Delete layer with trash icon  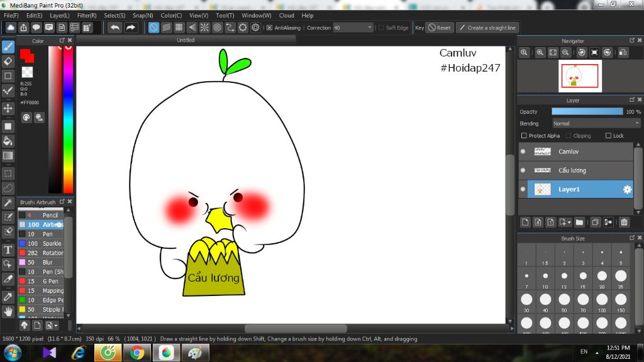625,222
